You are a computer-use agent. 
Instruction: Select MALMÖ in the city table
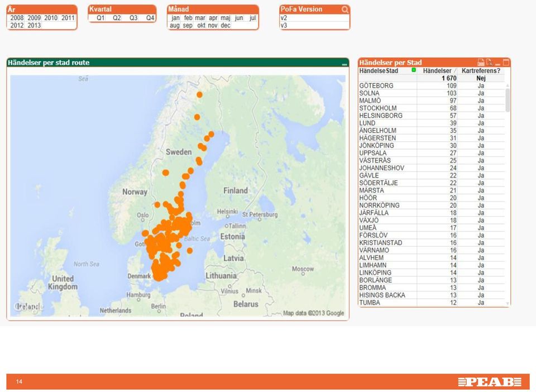[x=370, y=101]
